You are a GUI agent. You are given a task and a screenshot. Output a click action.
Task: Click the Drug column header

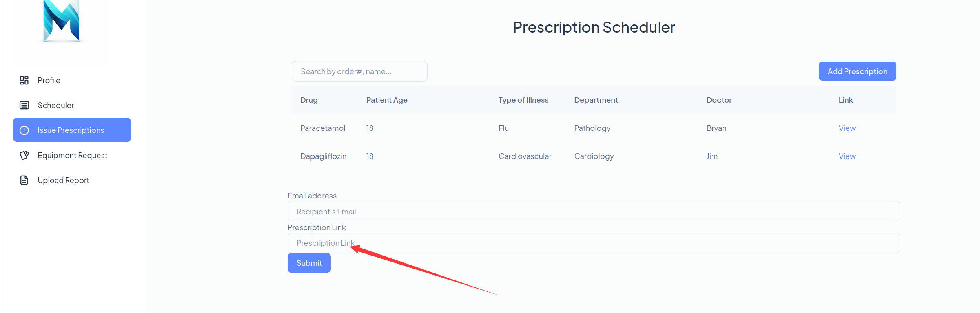click(x=309, y=100)
